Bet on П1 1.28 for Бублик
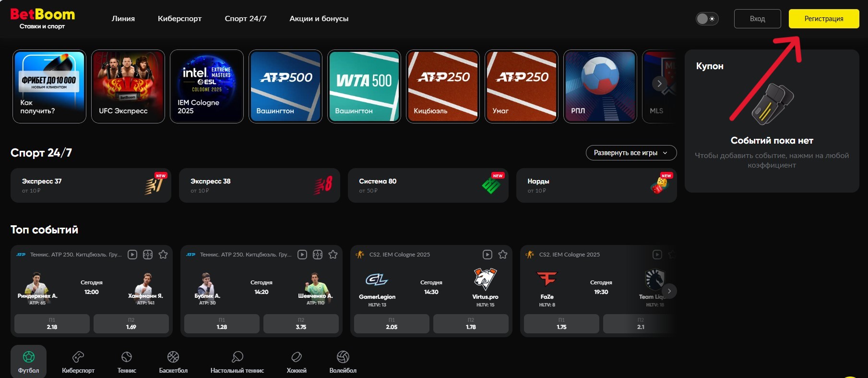The height and width of the screenshot is (378, 868). pos(222,324)
